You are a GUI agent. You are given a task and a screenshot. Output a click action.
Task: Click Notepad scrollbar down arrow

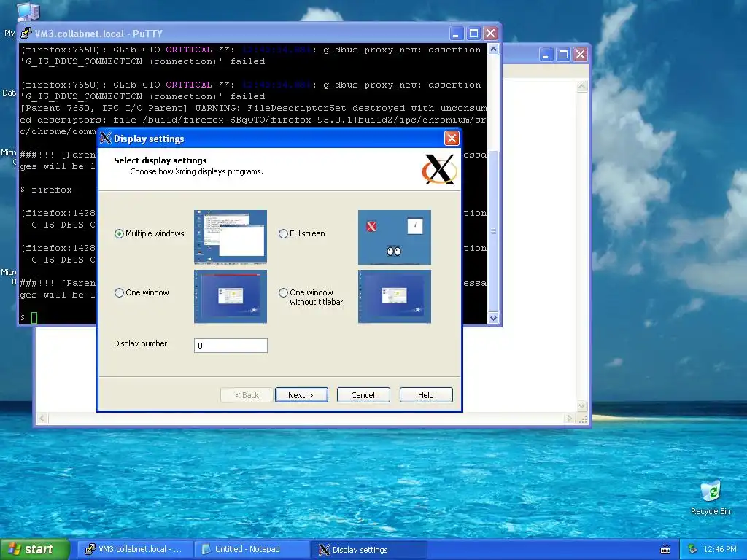(x=581, y=406)
